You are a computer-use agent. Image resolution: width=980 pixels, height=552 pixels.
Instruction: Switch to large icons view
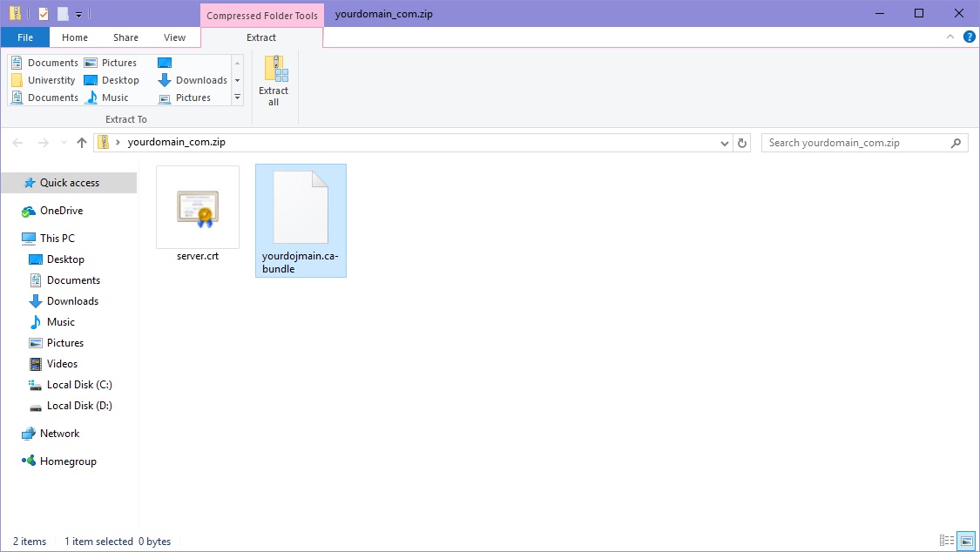click(x=965, y=541)
